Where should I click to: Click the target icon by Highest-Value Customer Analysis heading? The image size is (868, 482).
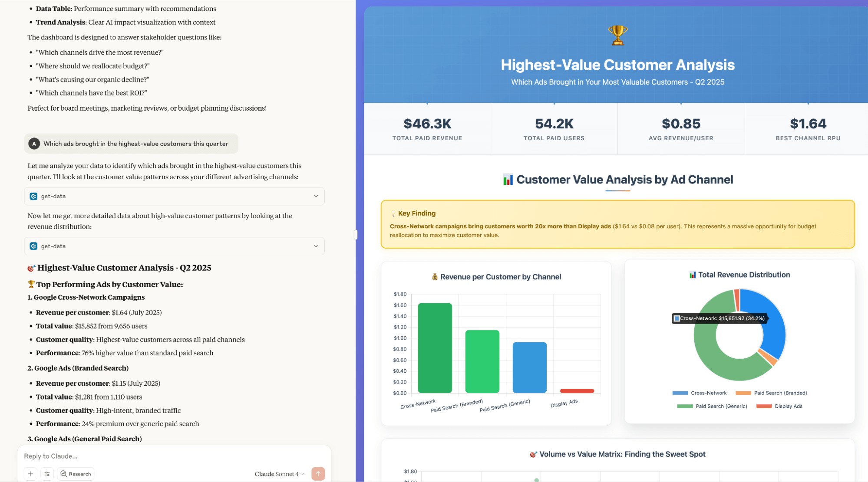tap(31, 268)
